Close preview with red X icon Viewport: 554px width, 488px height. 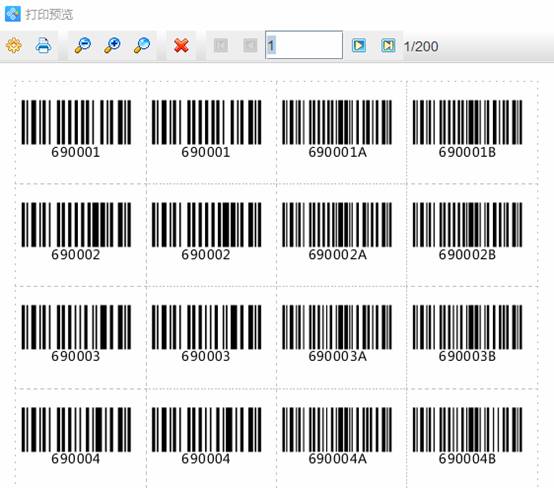pos(181,46)
